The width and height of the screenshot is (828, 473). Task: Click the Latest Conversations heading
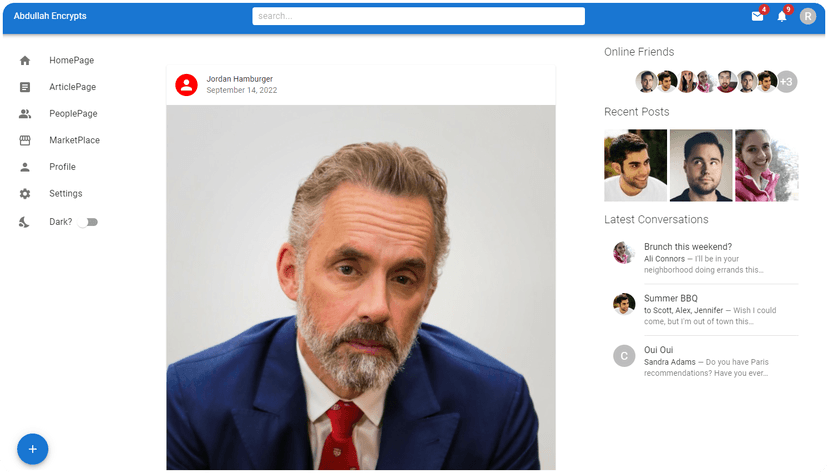(x=656, y=220)
